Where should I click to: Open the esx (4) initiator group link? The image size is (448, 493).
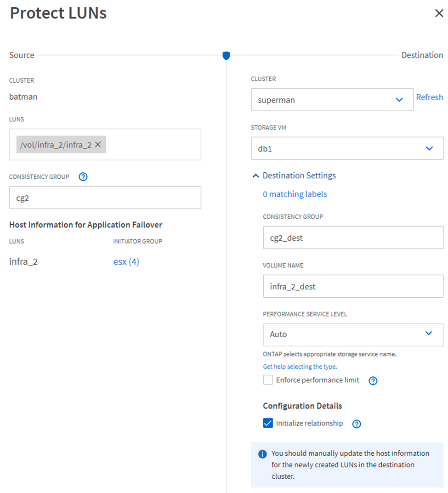click(x=126, y=262)
